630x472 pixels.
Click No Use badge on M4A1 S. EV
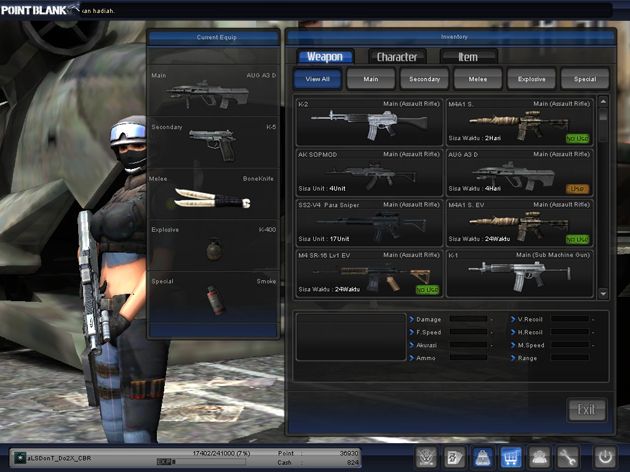(577, 239)
